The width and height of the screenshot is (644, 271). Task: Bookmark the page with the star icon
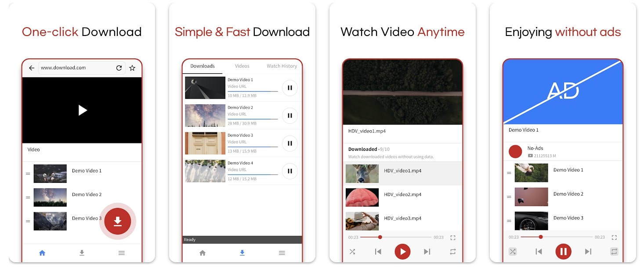coord(132,68)
